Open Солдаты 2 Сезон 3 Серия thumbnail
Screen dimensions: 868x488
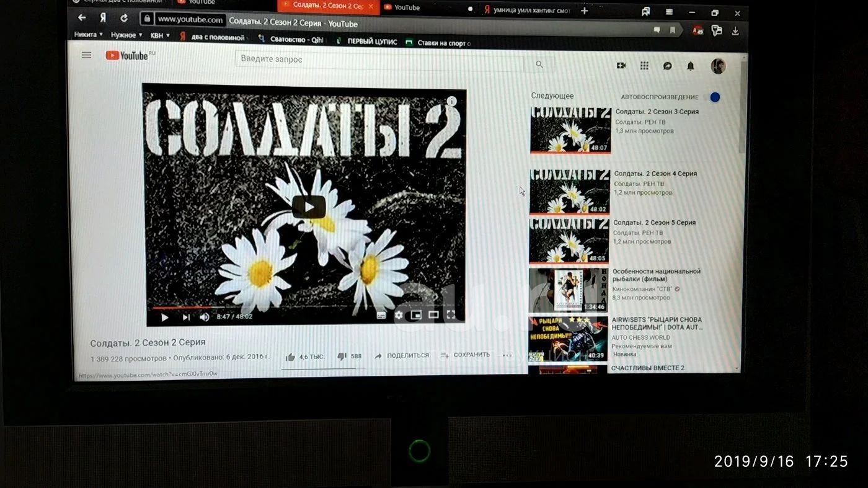pos(570,130)
